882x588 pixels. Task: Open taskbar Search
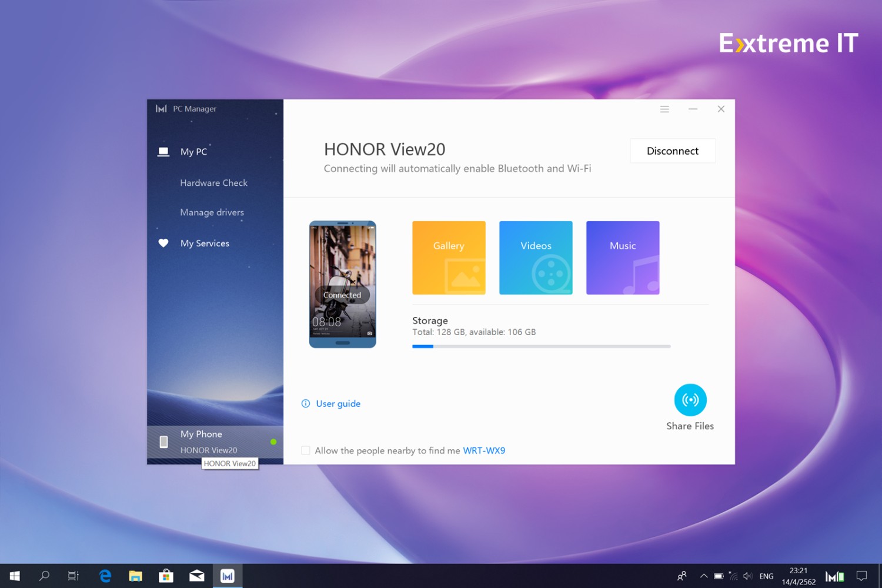44,576
